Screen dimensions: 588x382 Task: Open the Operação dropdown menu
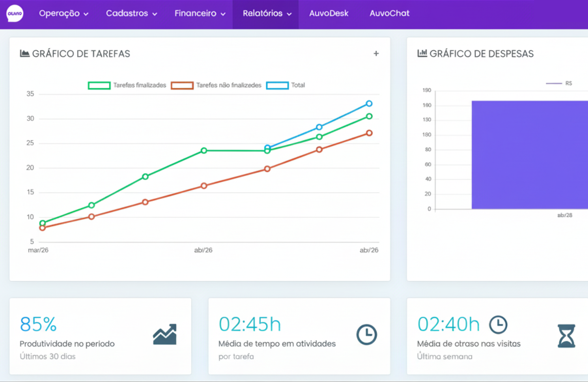pyautogui.click(x=64, y=14)
